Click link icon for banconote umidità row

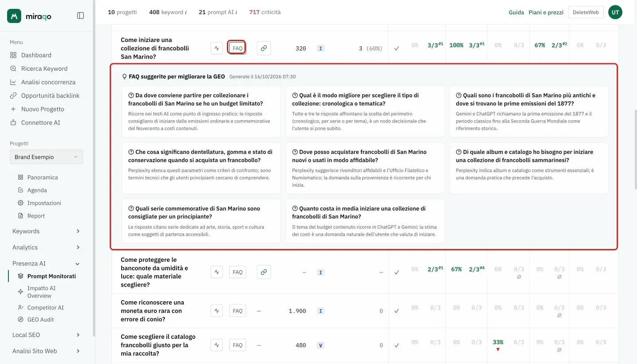(264, 272)
